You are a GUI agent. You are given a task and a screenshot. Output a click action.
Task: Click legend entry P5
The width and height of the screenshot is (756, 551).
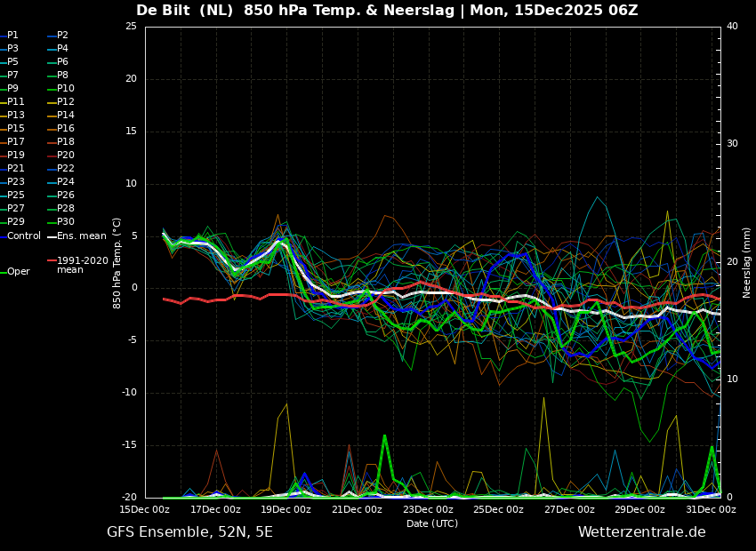coord(12,61)
